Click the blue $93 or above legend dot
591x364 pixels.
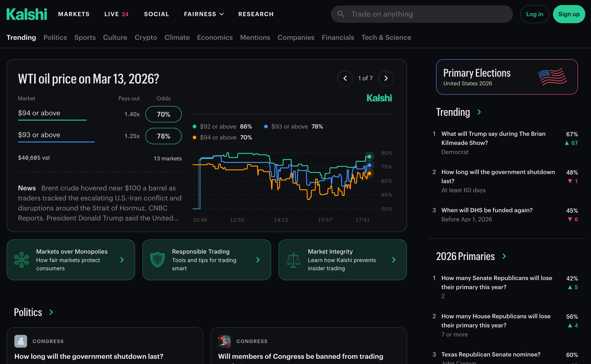pyautogui.click(x=266, y=127)
